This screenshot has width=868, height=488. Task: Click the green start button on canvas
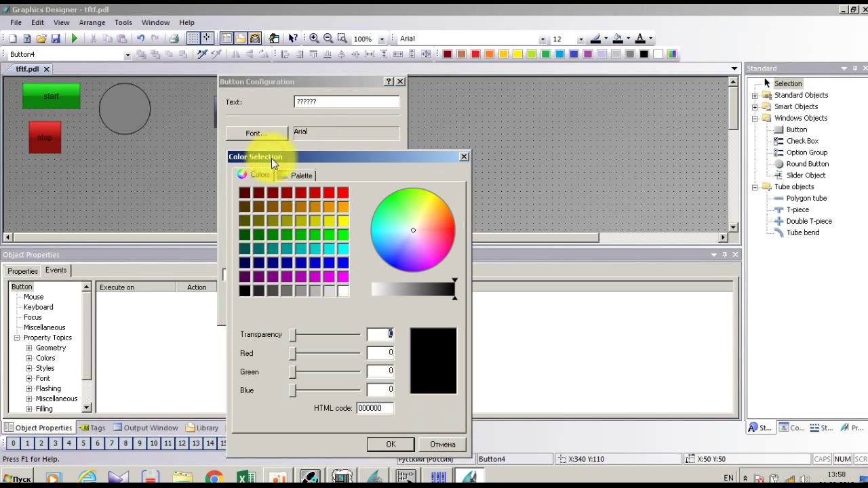point(52,96)
